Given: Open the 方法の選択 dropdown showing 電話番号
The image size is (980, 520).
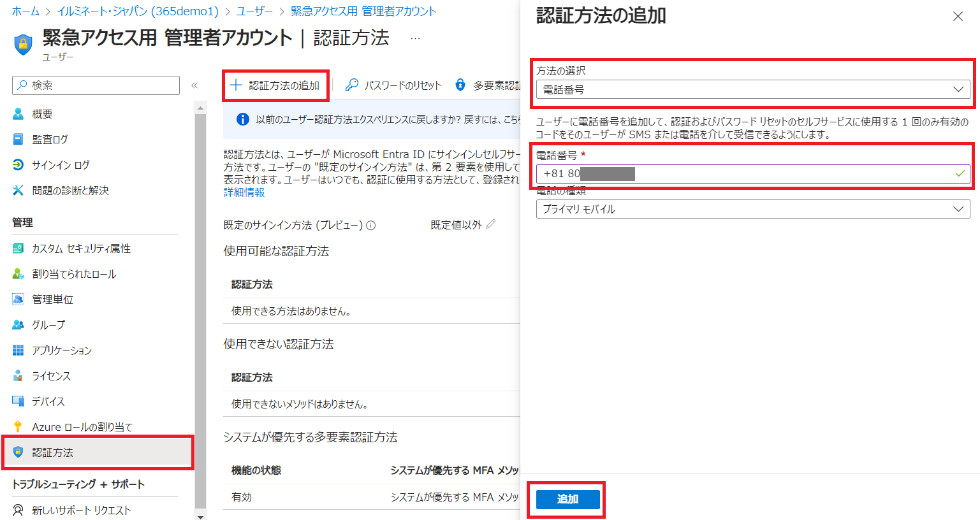Looking at the screenshot, I should click(753, 90).
